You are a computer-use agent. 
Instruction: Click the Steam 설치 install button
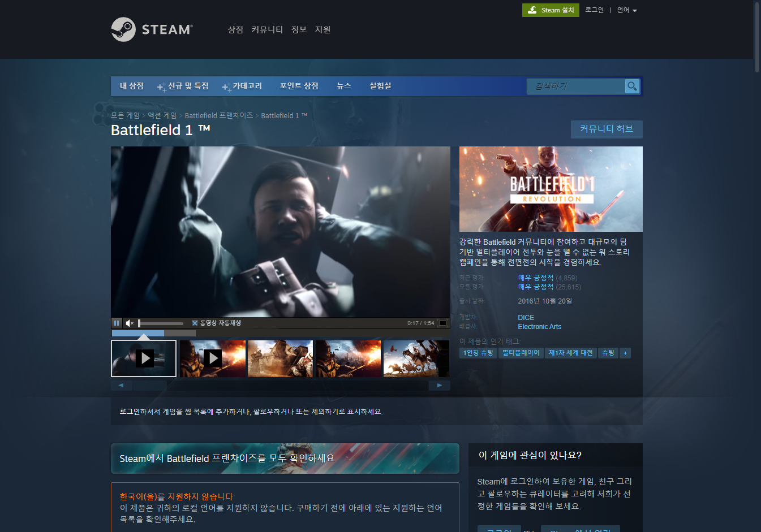point(551,10)
